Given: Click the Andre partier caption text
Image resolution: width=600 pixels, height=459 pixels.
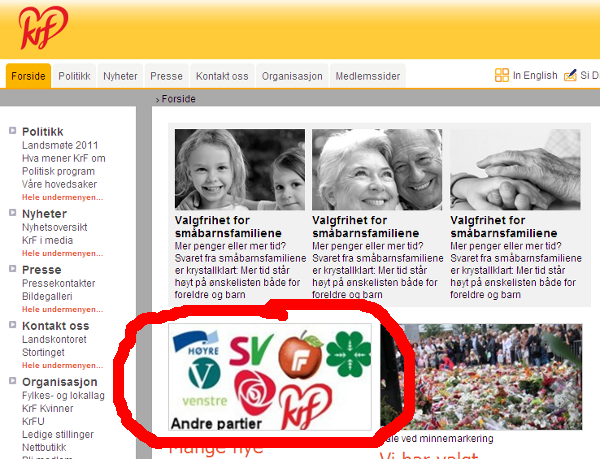Looking at the screenshot, I should point(216,423).
